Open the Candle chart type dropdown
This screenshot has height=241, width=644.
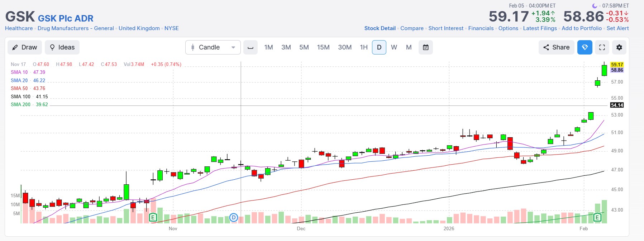(213, 47)
